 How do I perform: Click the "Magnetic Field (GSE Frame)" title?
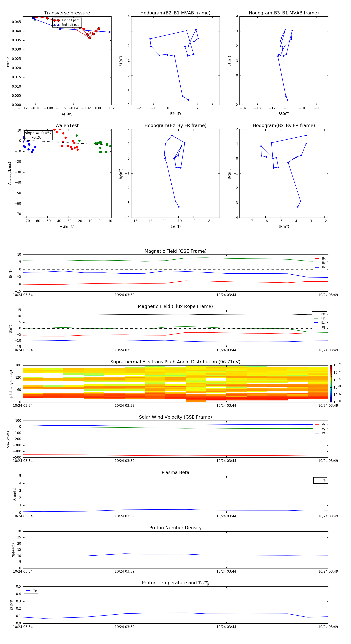point(175,251)
